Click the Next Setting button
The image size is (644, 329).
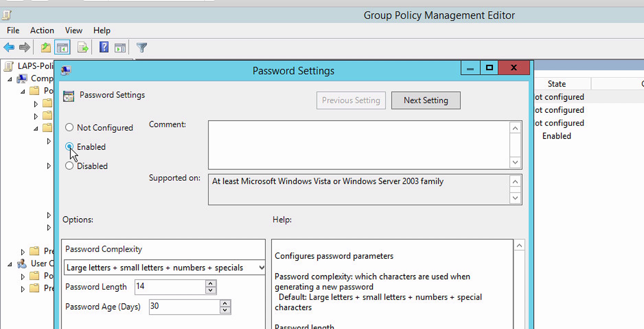pos(426,100)
